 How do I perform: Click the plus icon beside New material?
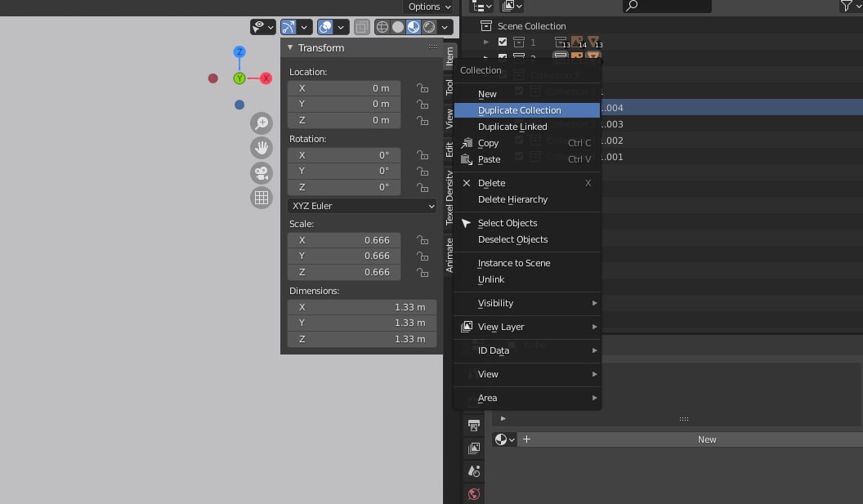[x=527, y=439]
